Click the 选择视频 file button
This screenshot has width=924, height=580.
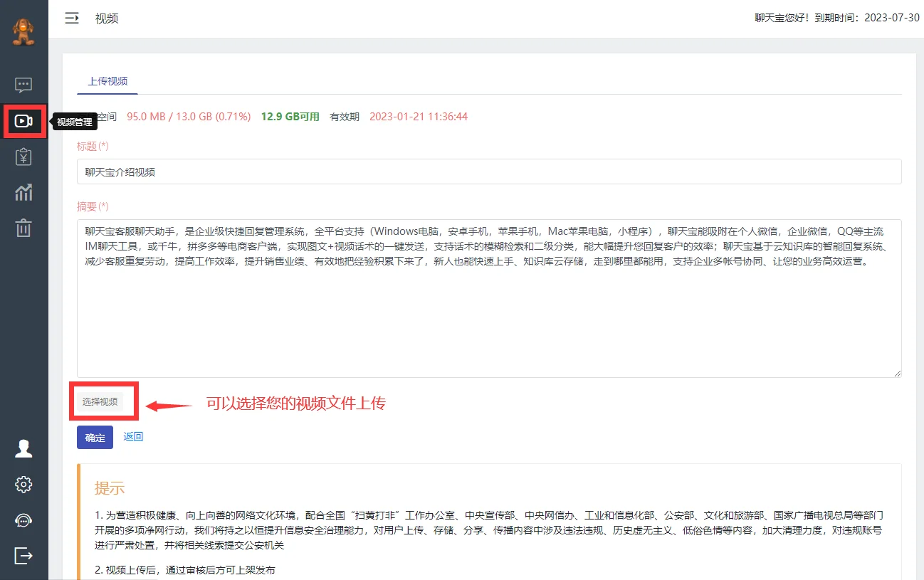point(100,401)
